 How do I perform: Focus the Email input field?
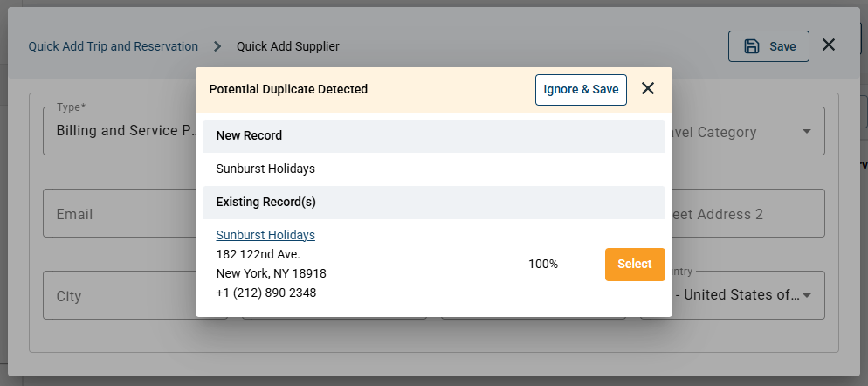pyautogui.click(x=120, y=213)
